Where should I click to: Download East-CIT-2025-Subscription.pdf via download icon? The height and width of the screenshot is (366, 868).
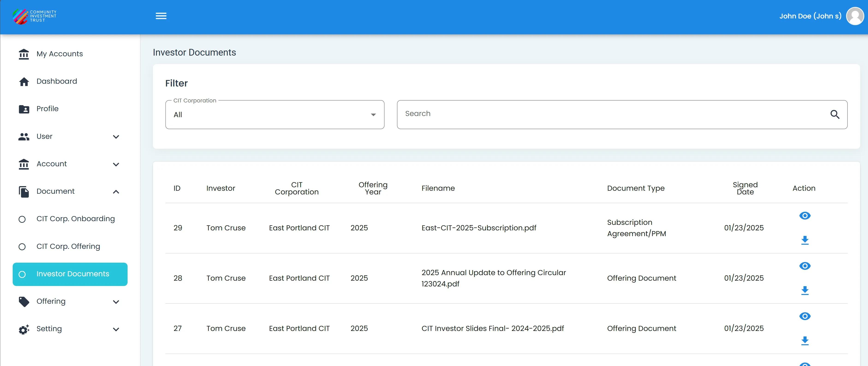coord(805,240)
